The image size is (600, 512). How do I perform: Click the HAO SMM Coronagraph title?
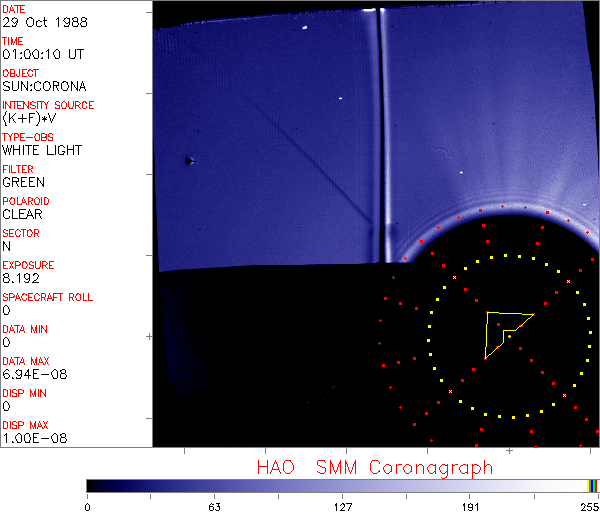pos(374,467)
